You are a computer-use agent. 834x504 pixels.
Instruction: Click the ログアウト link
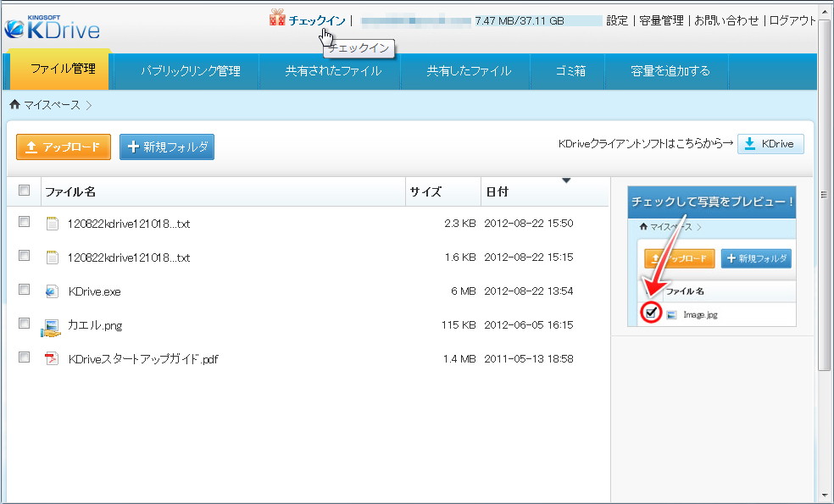click(792, 19)
